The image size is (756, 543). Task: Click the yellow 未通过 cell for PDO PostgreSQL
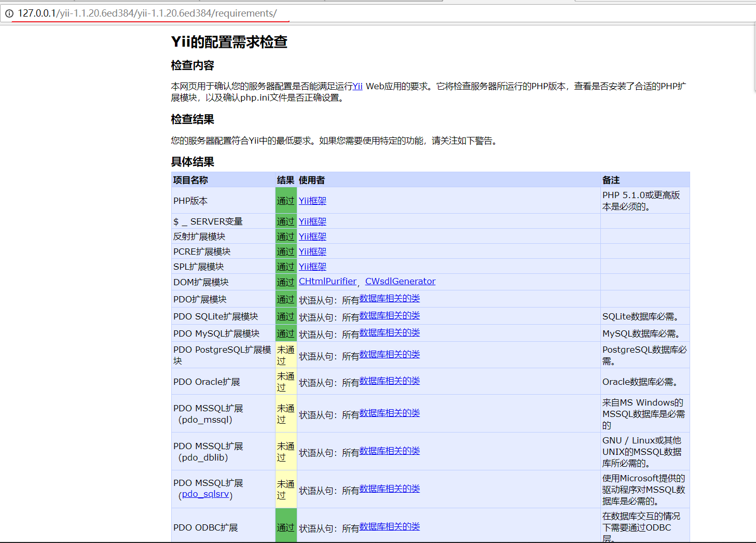[286, 355]
